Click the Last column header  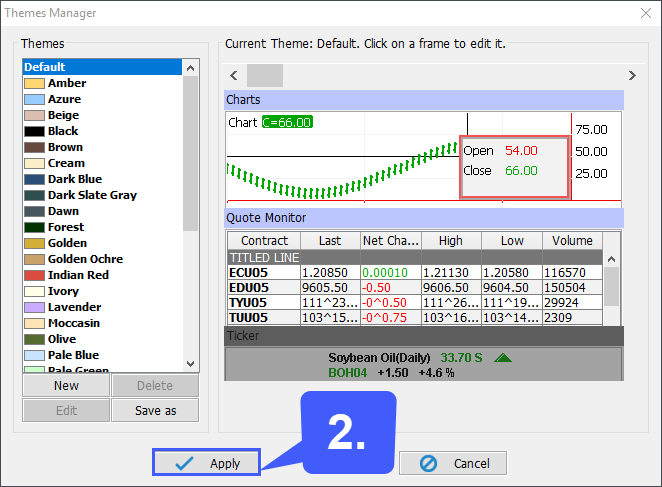[330, 241]
